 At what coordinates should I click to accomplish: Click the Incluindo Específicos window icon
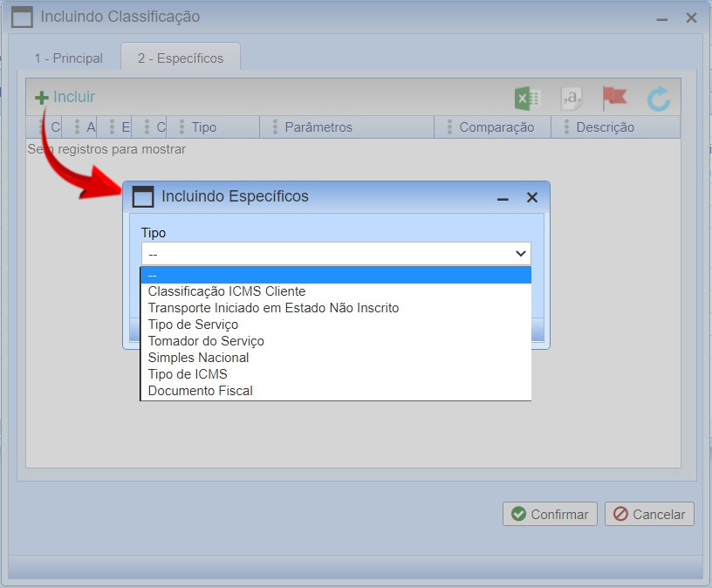click(x=142, y=197)
